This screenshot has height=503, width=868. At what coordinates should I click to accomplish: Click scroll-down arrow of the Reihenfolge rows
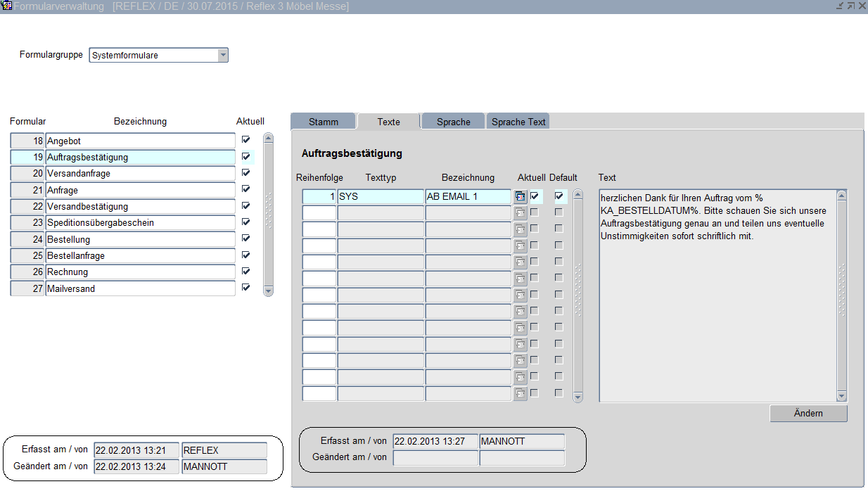click(x=578, y=397)
